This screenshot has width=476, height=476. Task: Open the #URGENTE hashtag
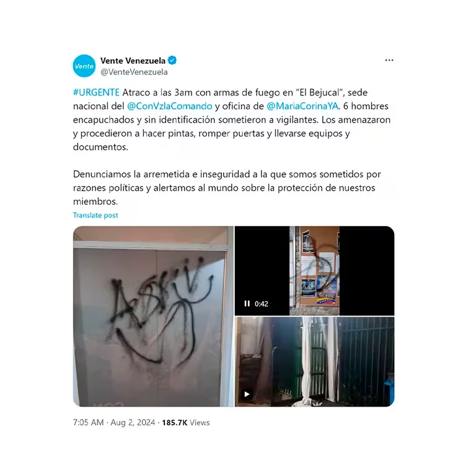coord(96,92)
